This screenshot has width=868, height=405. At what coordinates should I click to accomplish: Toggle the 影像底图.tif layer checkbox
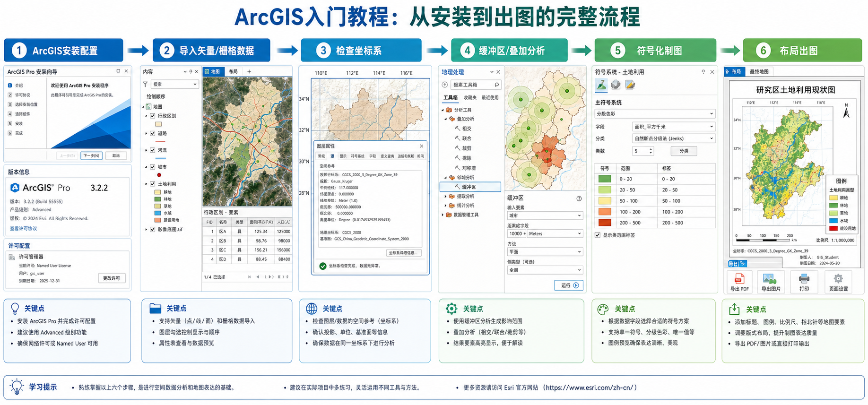point(153,230)
